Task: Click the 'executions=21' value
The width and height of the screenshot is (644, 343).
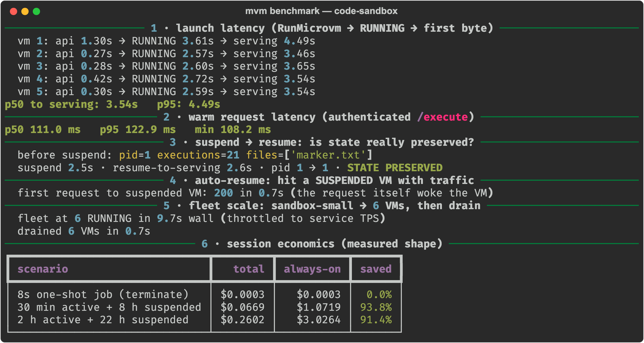Action: [x=198, y=155]
